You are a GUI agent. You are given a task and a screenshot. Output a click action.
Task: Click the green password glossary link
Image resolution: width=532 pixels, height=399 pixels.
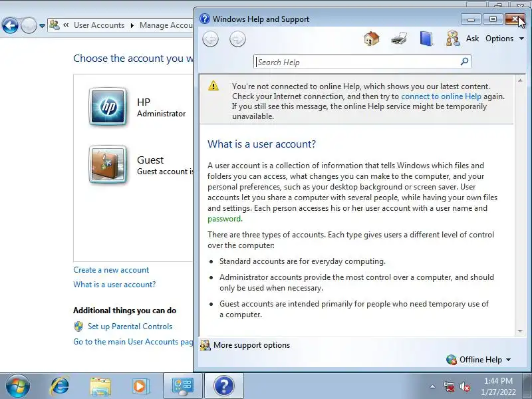point(225,219)
